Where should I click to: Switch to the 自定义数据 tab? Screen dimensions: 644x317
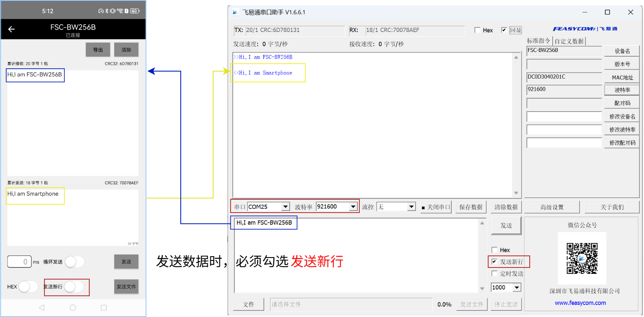tap(569, 41)
